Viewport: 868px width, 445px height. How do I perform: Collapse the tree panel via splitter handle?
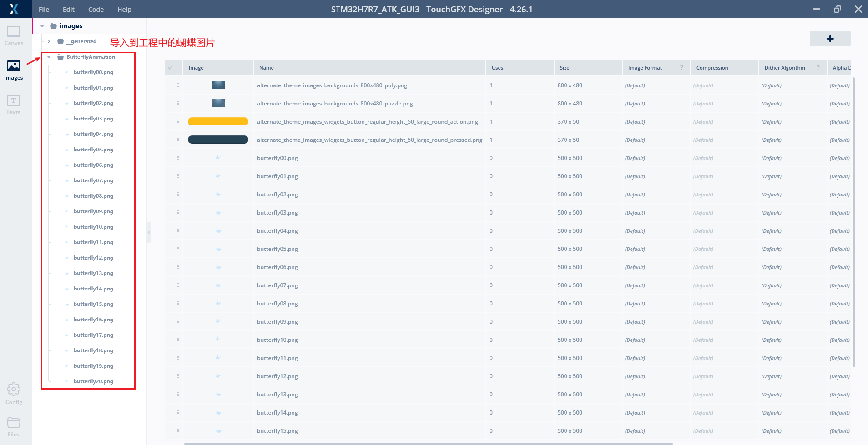point(149,232)
